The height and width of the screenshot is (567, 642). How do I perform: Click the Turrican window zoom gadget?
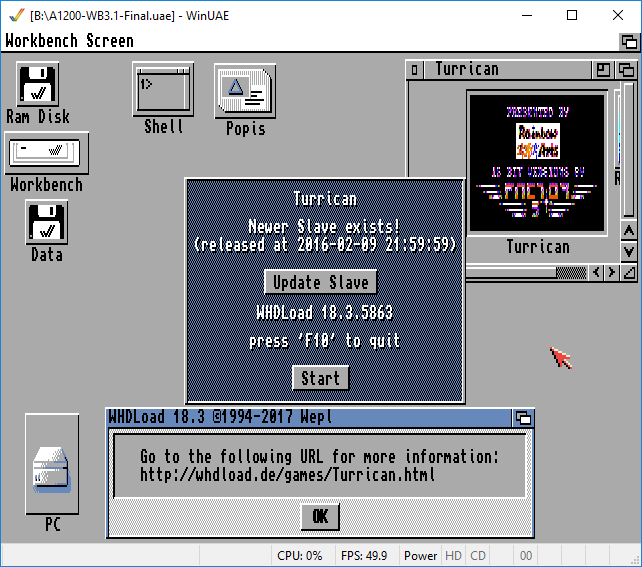pos(604,70)
